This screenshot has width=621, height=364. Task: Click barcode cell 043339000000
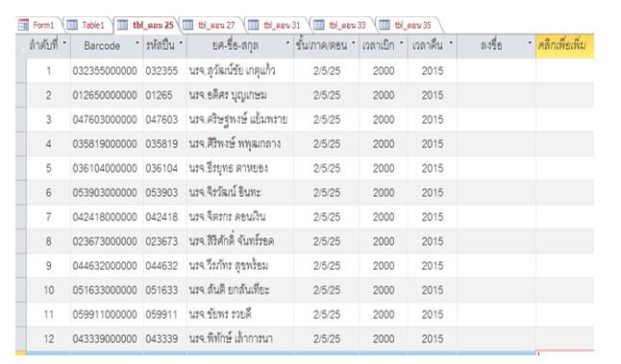coord(108,339)
